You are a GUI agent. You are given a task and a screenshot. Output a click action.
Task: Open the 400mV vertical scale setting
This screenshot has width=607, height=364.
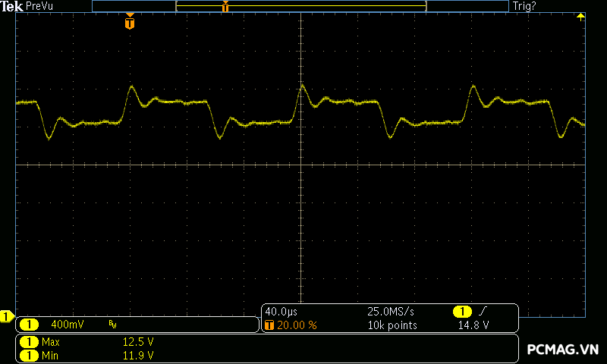(x=67, y=325)
